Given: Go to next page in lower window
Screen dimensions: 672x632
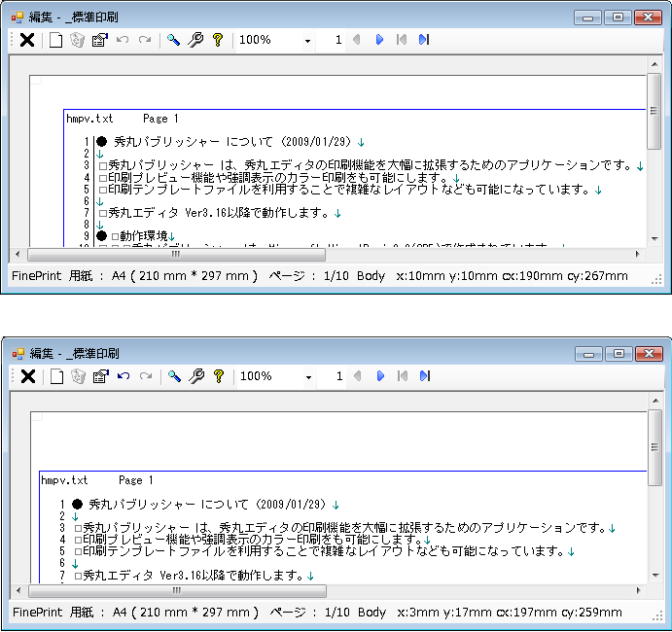Looking at the screenshot, I should pos(379,376).
